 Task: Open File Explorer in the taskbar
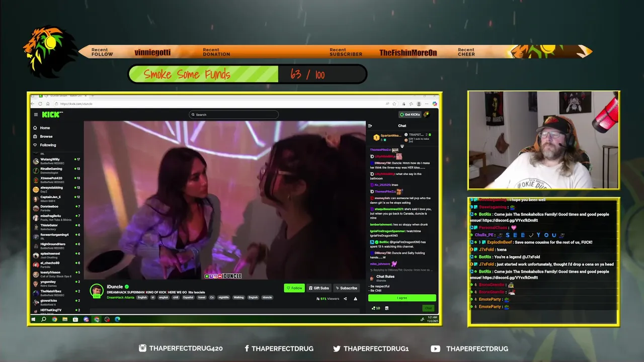(x=65, y=319)
